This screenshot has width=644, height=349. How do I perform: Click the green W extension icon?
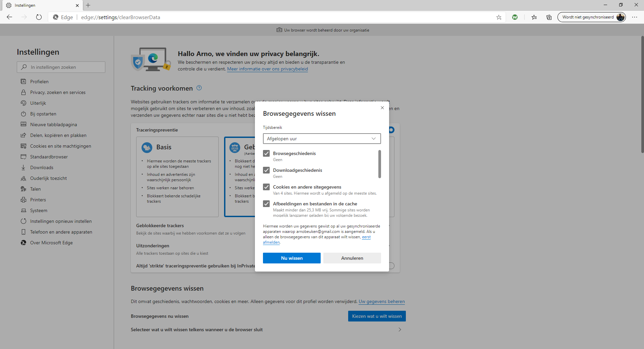515,17
